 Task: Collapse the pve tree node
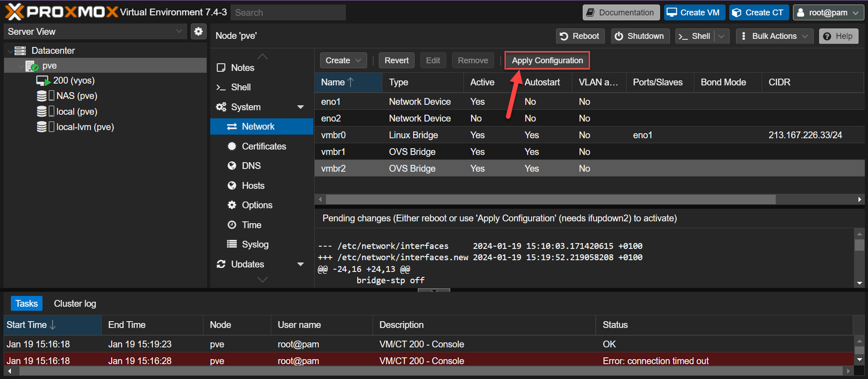pyautogui.click(x=21, y=66)
